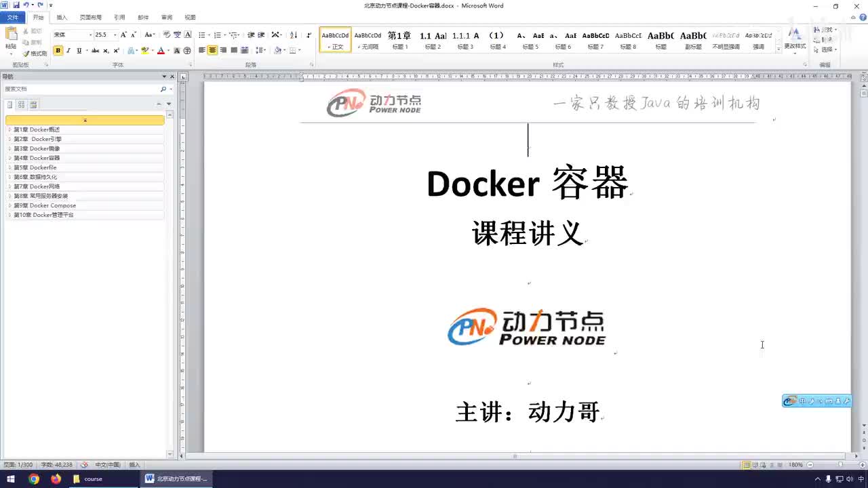Click the Save icon in quick access toolbar
868x488 pixels.
point(16,5)
